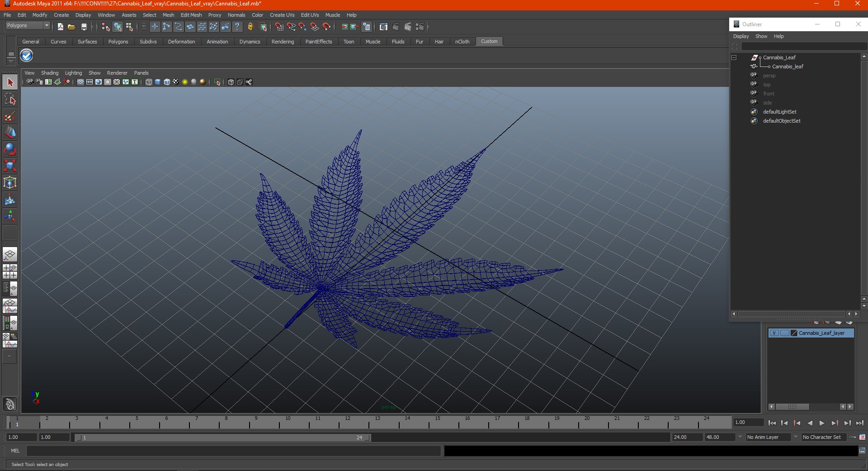
Task: Open the animation preferences icon
Action: pyautogui.click(x=863, y=437)
